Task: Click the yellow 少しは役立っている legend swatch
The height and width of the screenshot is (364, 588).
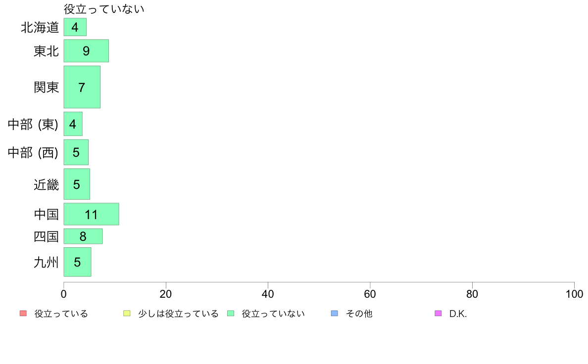Action: (127, 314)
